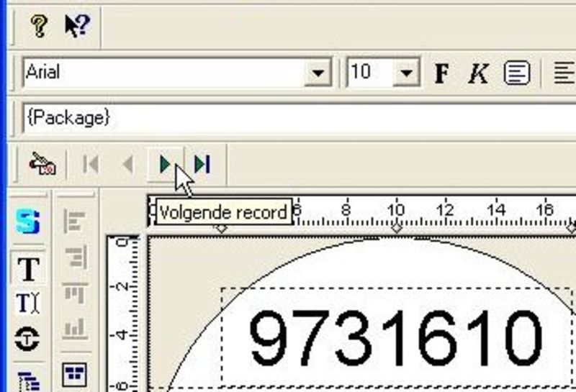The image size is (576, 392).
Task: Expand the font size 10 dropdown
Action: coord(408,73)
